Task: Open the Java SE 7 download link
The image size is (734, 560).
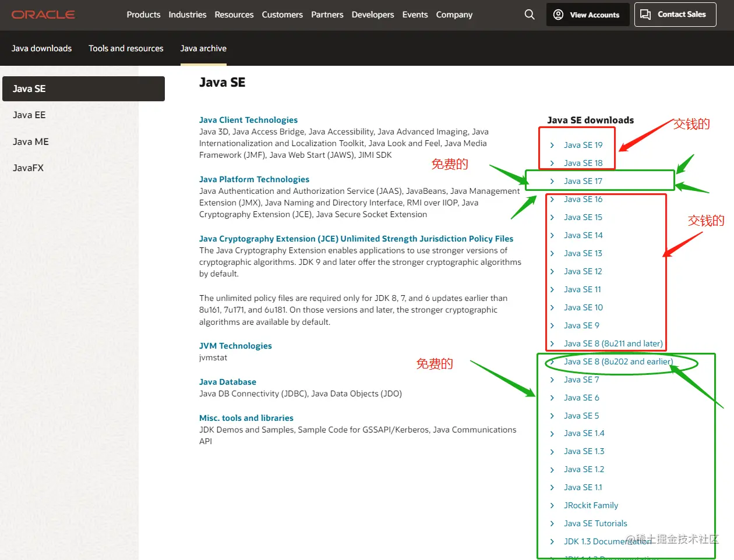Action: pos(581,380)
